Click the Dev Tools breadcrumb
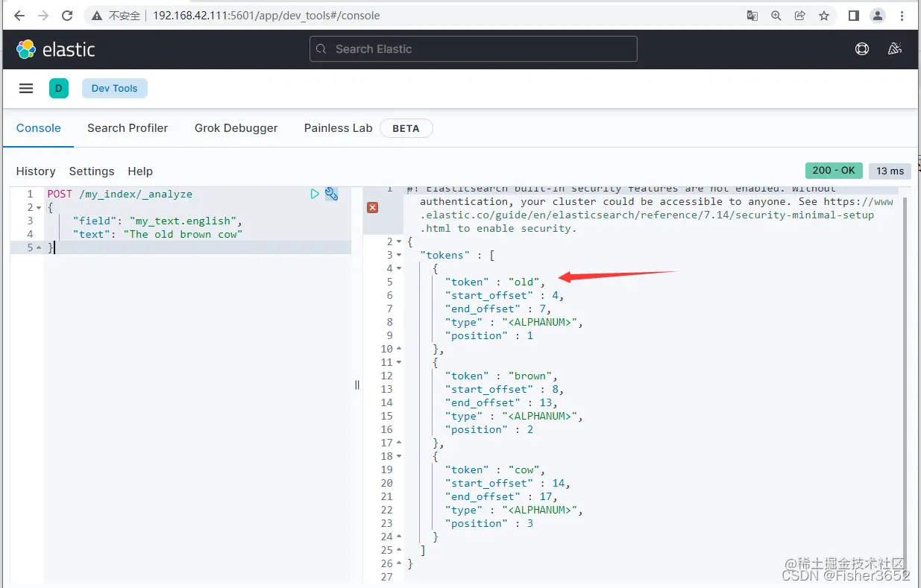Screen dimensions: 921x588 coord(115,88)
